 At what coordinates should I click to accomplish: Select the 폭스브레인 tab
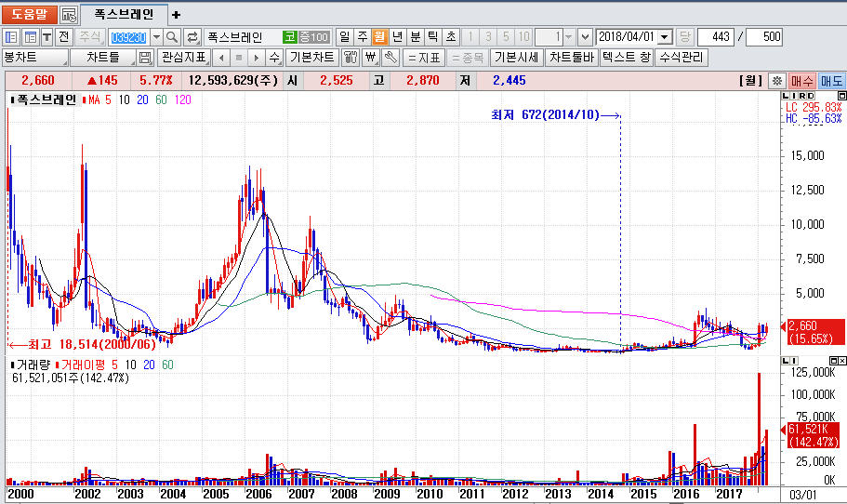[124, 15]
